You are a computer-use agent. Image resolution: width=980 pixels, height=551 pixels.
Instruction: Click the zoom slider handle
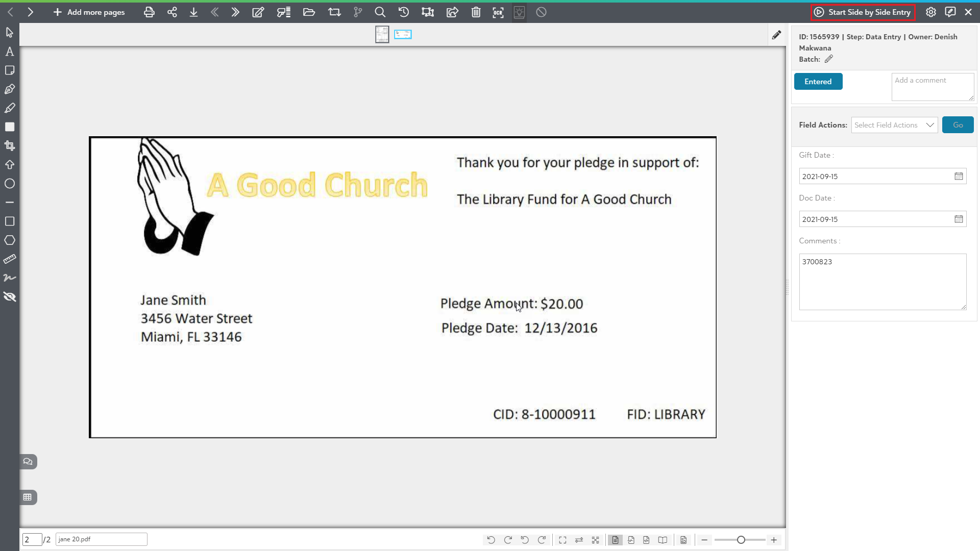coord(741,540)
